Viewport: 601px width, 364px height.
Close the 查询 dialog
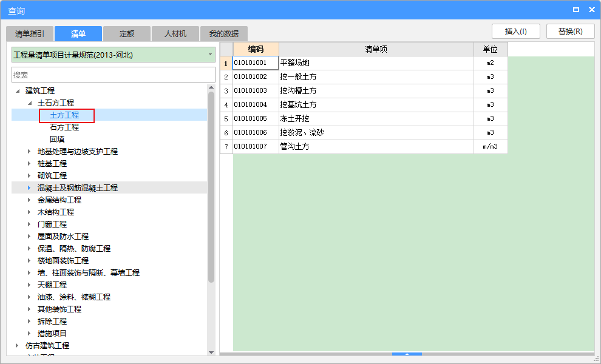[592, 10]
